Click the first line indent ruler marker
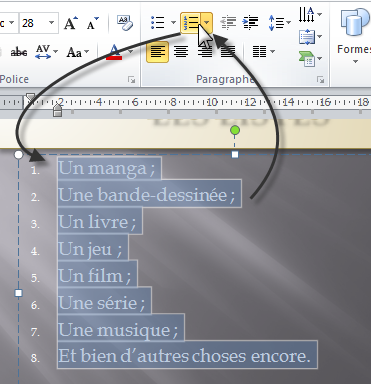Image resolution: width=371 pixels, height=384 pixels. (30, 98)
